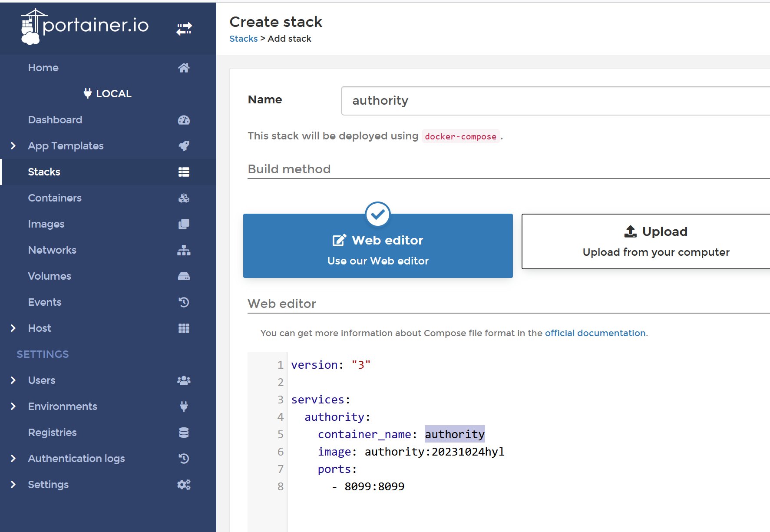Image resolution: width=770 pixels, height=532 pixels.
Task: Open Events in the sidebar
Action: pos(108,302)
